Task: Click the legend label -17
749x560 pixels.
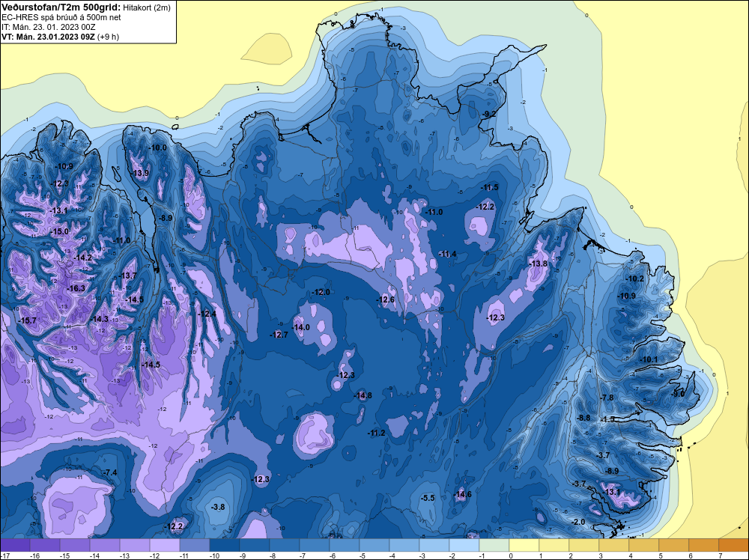Action: pos(4,556)
